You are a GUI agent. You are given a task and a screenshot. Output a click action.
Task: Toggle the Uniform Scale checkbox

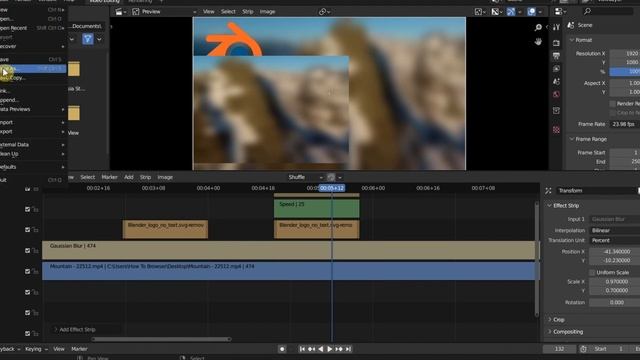pyautogui.click(x=592, y=272)
